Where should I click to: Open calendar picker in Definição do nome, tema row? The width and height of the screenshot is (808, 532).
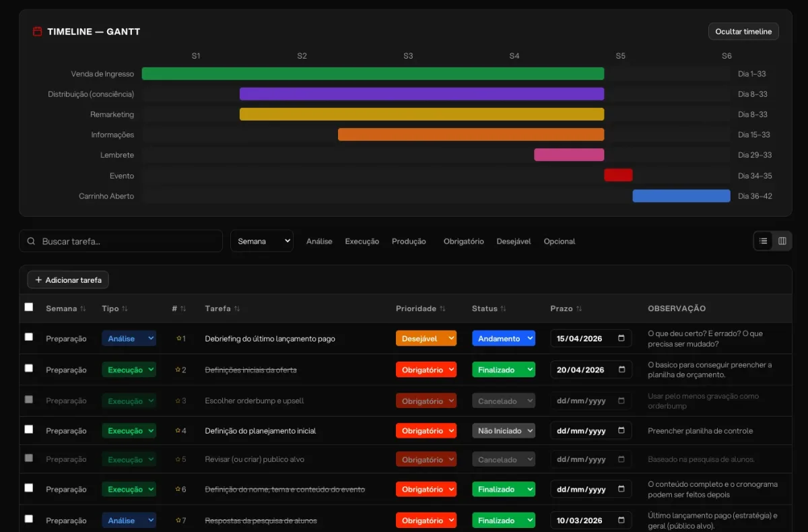621,490
